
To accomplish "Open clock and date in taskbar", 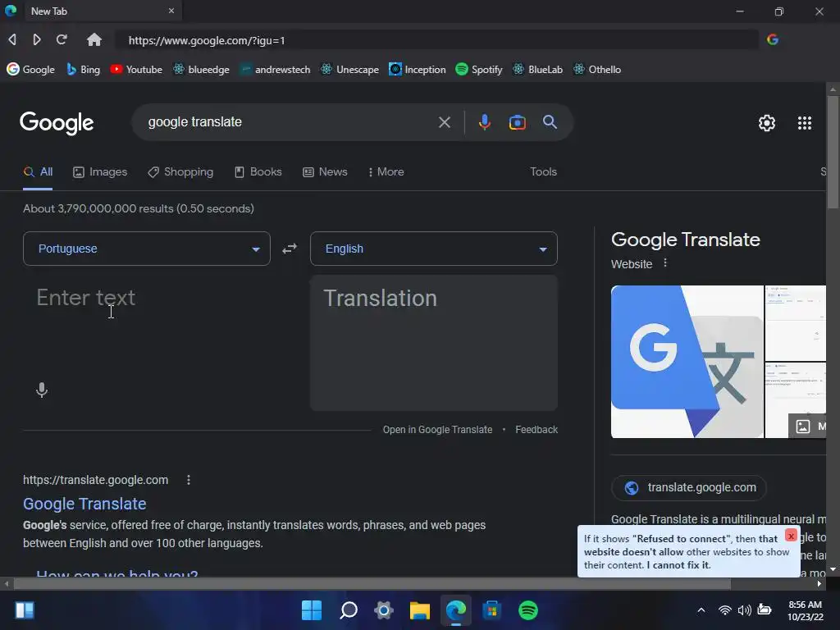I will click(x=805, y=610).
